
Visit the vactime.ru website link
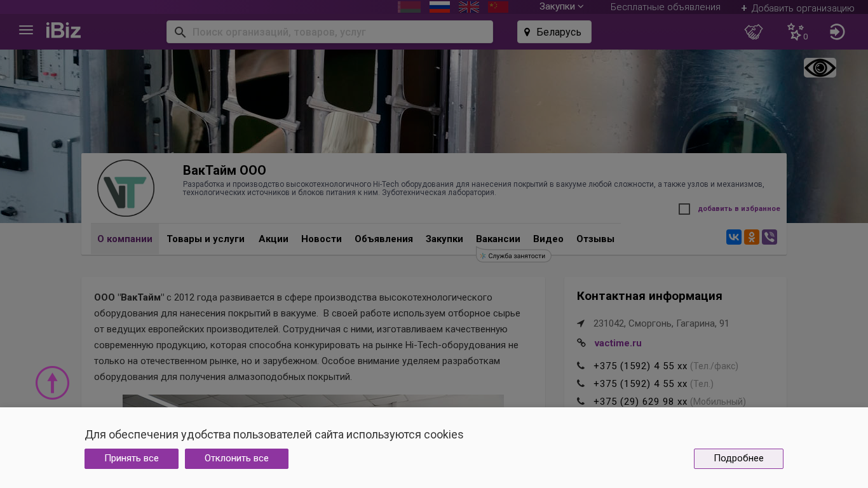pyautogui.click(x=618, y=343)
